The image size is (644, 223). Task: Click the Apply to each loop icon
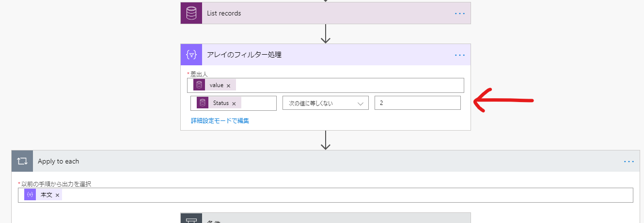22,161
